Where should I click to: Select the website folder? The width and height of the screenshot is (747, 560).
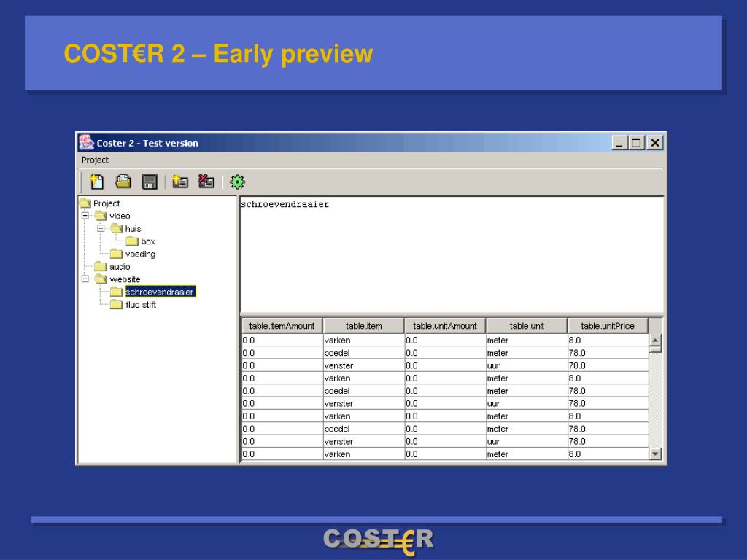click(125, 279)
